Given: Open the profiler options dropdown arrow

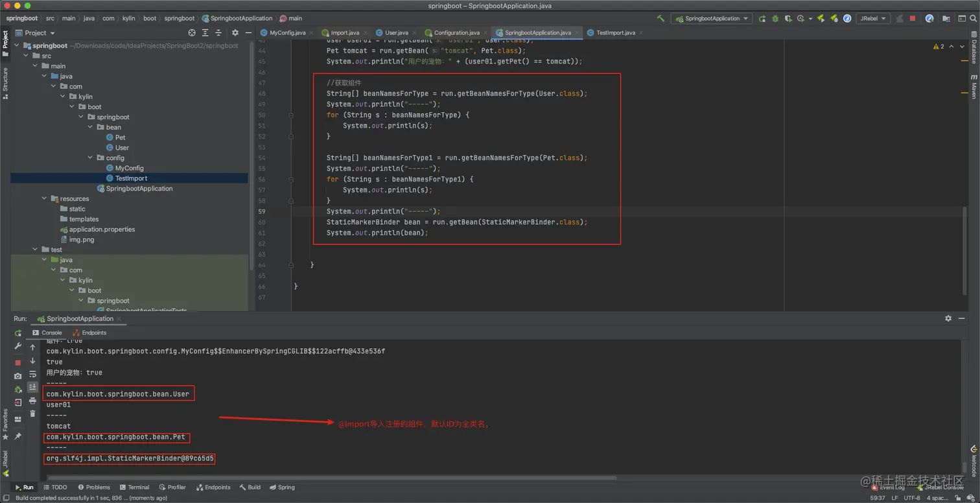Looking at the screenshot, I should (x=810, y=19).
